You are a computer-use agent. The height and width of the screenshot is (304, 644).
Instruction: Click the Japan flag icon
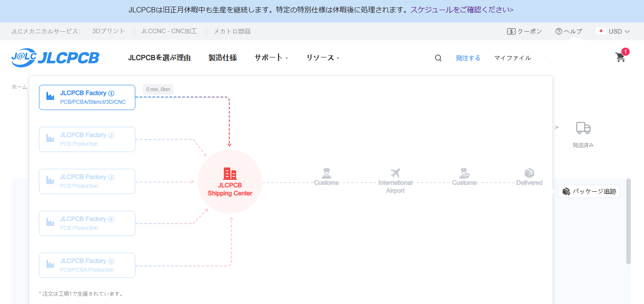601,31
